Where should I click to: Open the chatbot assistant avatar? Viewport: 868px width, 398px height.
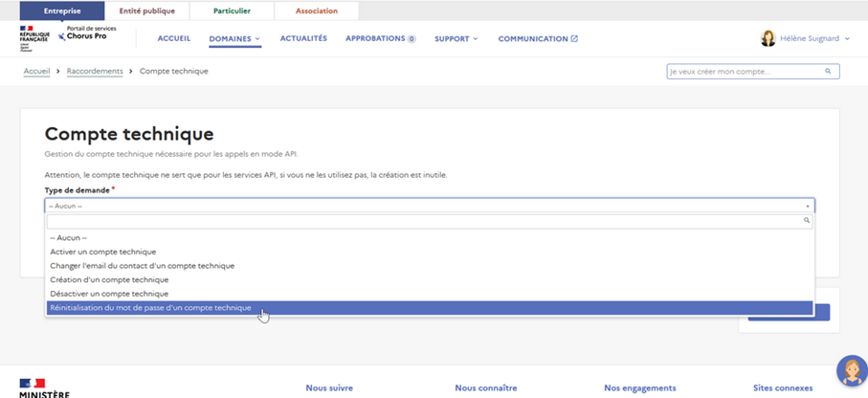click(852, 371)
